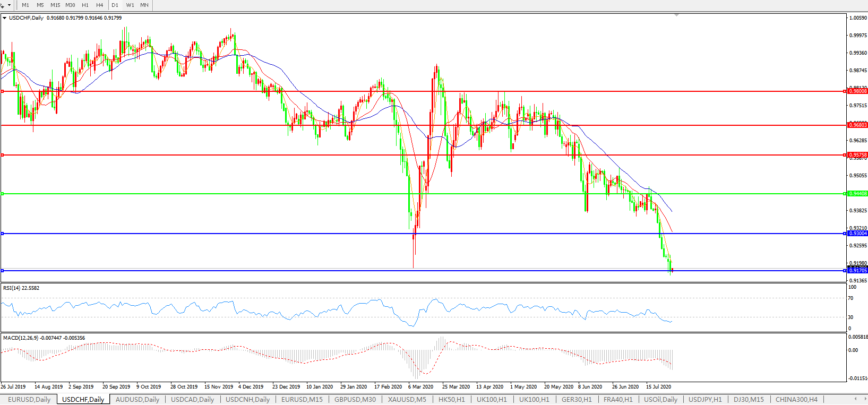The height and width of the screenshot is (405, 868).
Task: Click the chart shift triangle marker at top
Action: click(676, 15)
